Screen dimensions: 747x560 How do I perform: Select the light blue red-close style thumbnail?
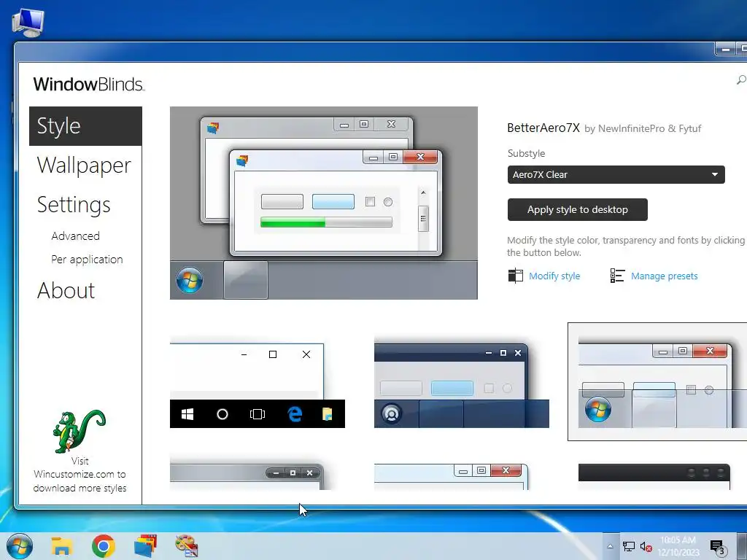451,476
